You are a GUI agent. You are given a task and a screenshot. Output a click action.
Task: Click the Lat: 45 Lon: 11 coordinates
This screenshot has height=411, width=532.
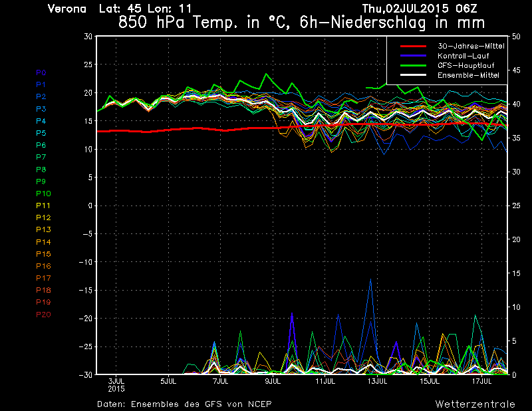click(145, 9)
